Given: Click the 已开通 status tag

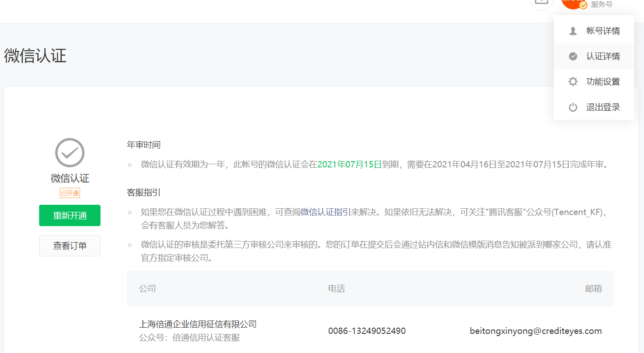Looking at the screenshot, I should coord(70,193).
